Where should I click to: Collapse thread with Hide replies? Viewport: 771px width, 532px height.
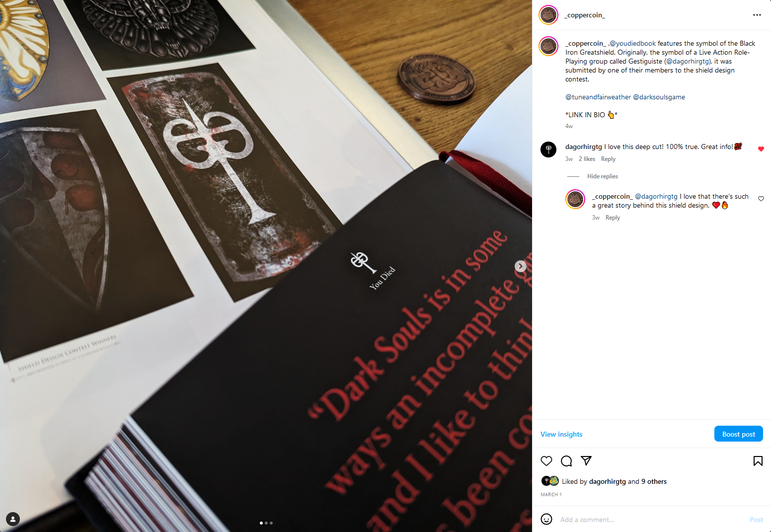point(602,176)
